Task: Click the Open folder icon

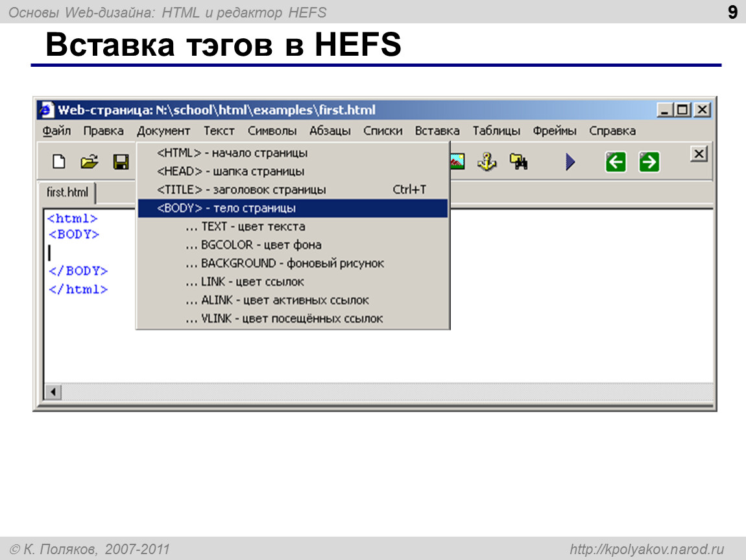Action: 90,161
